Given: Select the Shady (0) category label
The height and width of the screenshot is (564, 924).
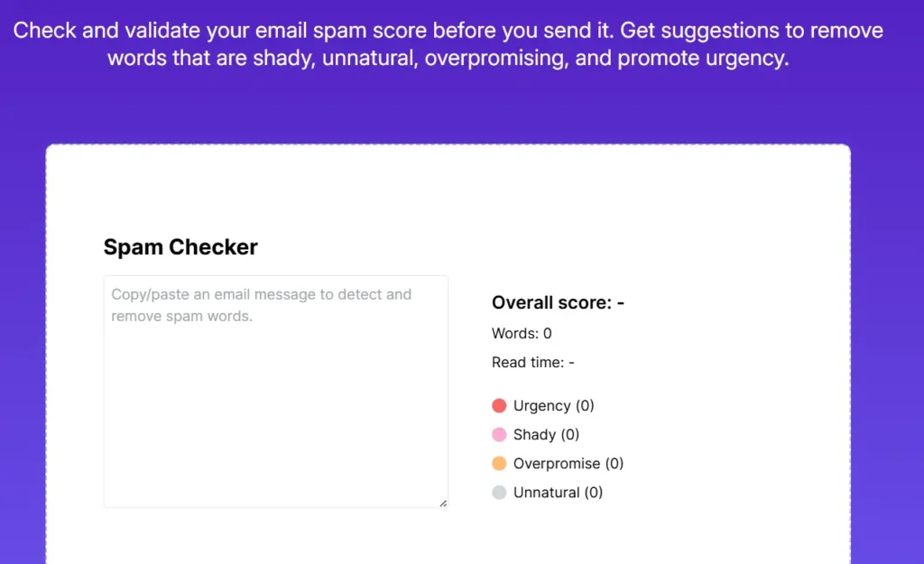Looking at the screenshot, I should tap(545, 434).
